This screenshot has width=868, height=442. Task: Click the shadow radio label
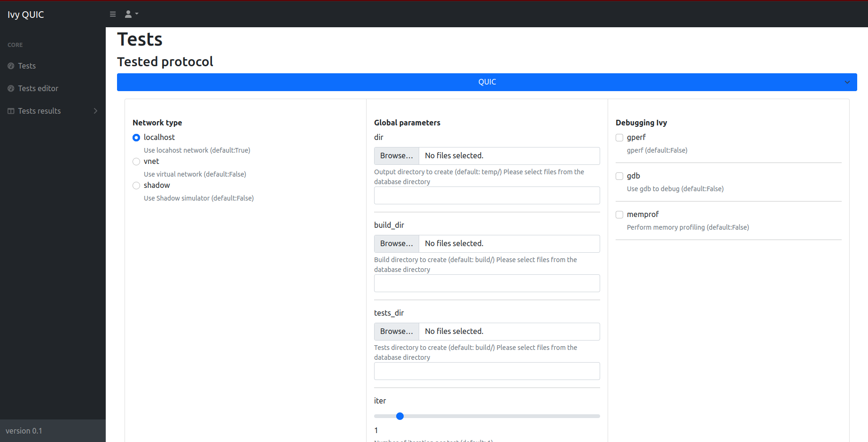coord(157,185)
